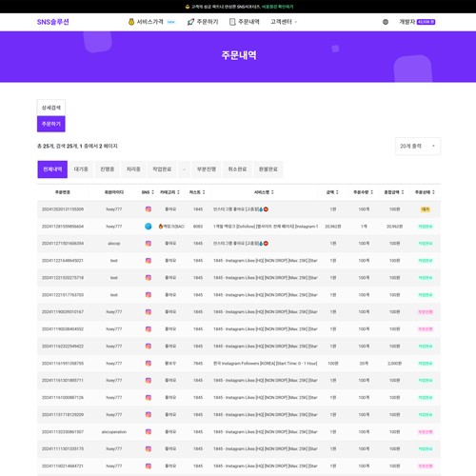Click Instagram icon in the alxcoperation row
This screenshot has width=476, height=476.
tap(149, 431)
